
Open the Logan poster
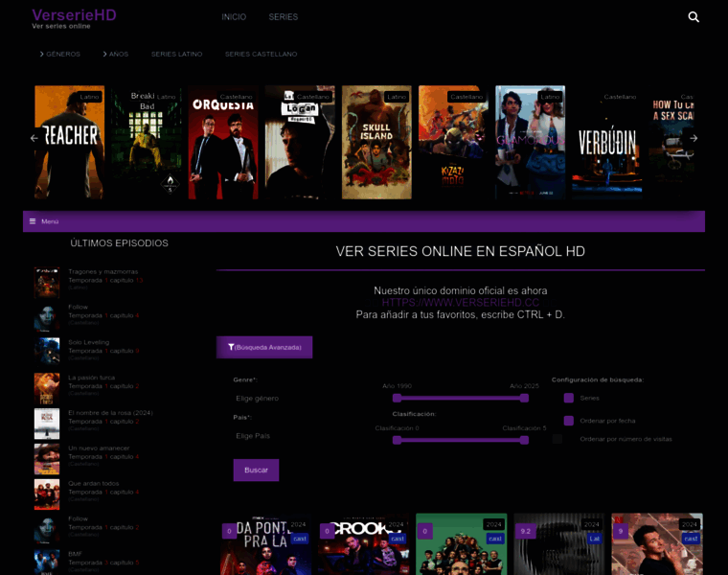[x=300, y=142]
